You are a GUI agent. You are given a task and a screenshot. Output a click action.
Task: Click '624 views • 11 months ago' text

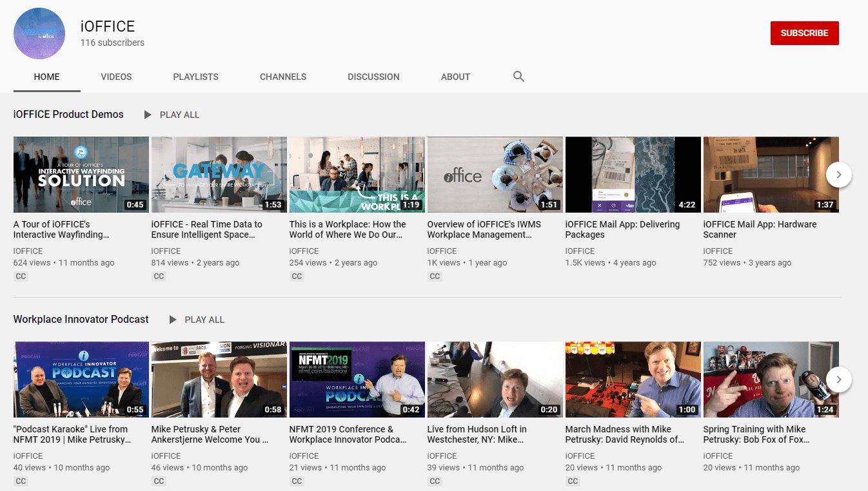(x=64, y=263)
